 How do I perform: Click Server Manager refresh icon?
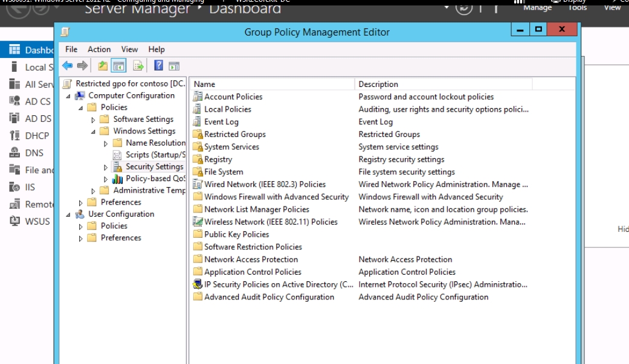click(463, 8)
